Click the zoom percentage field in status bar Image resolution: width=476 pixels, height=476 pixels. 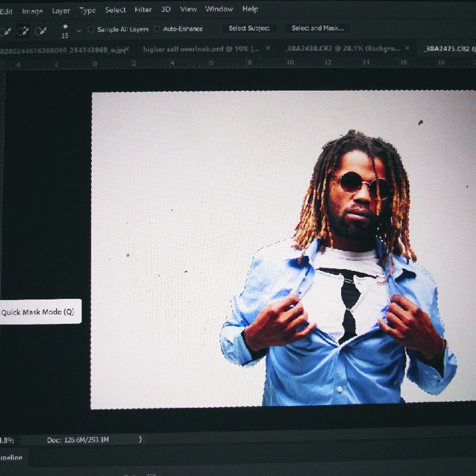[7, 441]
